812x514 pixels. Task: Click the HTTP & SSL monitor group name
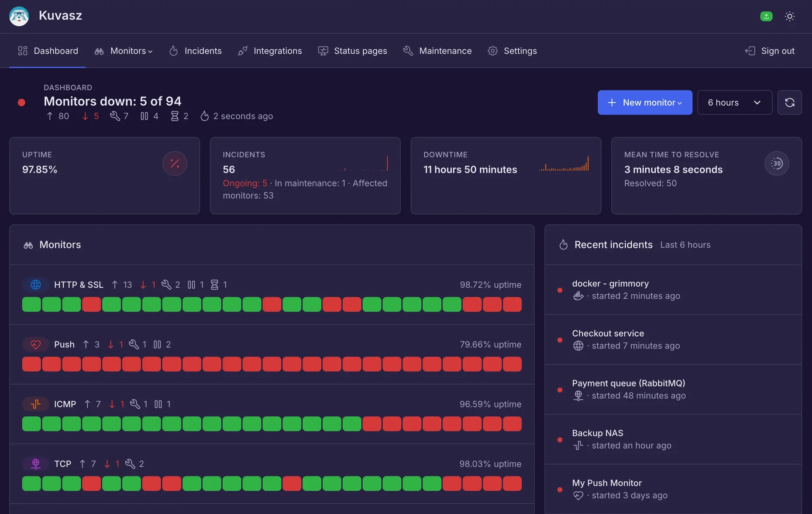pyautogui.click(x=79, y=285)
